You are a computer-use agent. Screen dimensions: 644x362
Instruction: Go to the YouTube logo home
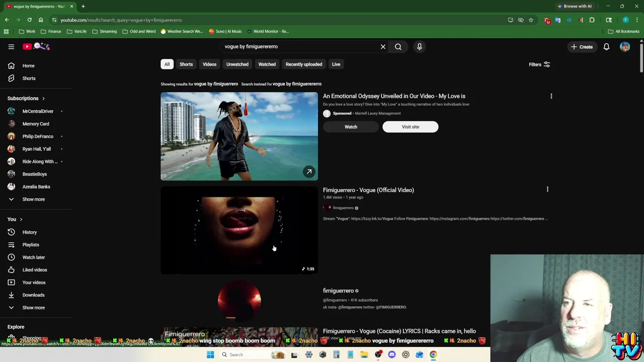(36, 46)
